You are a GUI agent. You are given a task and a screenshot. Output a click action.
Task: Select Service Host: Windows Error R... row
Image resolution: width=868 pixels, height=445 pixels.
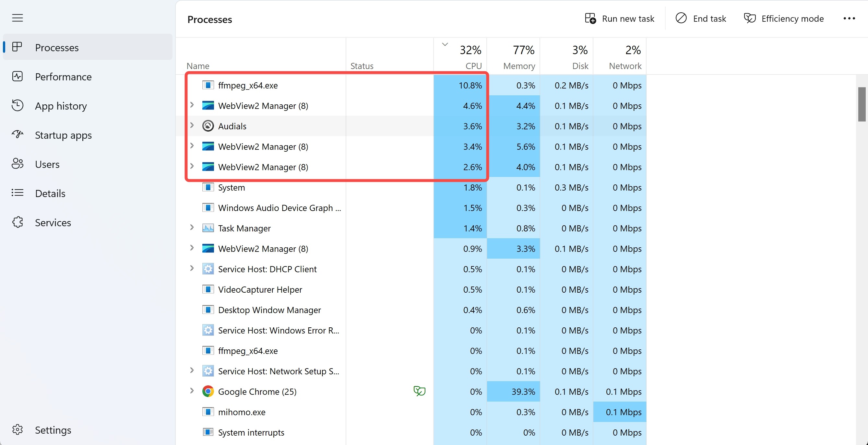tap(411, 330)
